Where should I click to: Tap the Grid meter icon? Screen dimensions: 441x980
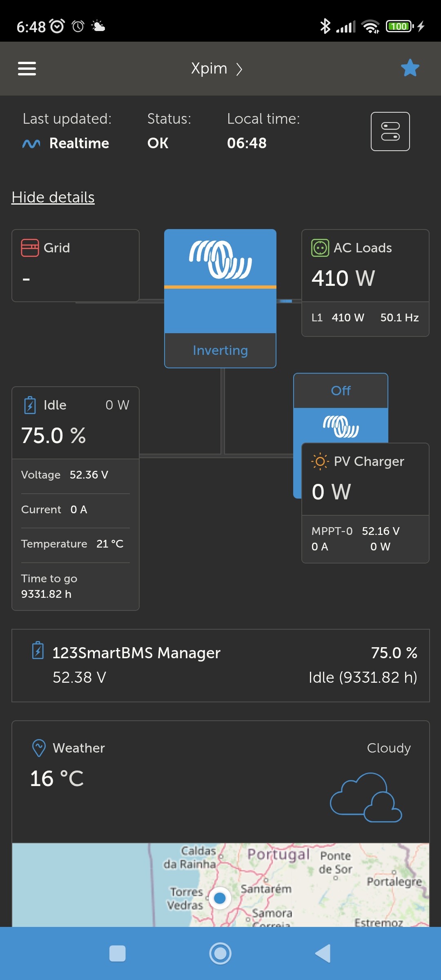pos(30,248)
